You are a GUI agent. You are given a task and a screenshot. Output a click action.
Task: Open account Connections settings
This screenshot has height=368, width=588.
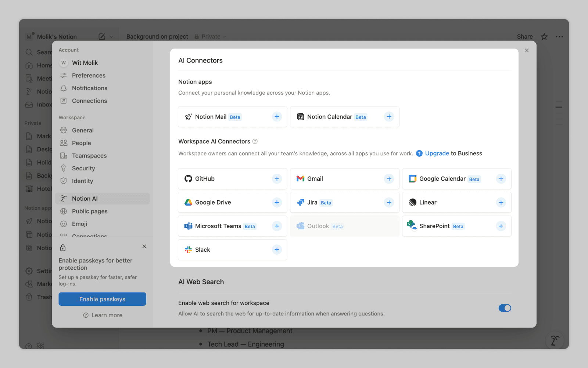pyautogui.click(x=102, y=101)
